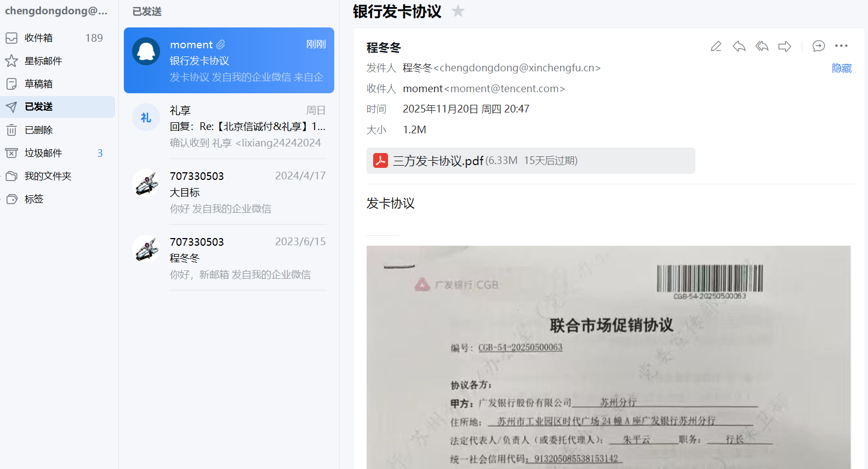This screenshot has height=469, width=868.
Task: Click account name chengdongdong@...
Action: 56,11
